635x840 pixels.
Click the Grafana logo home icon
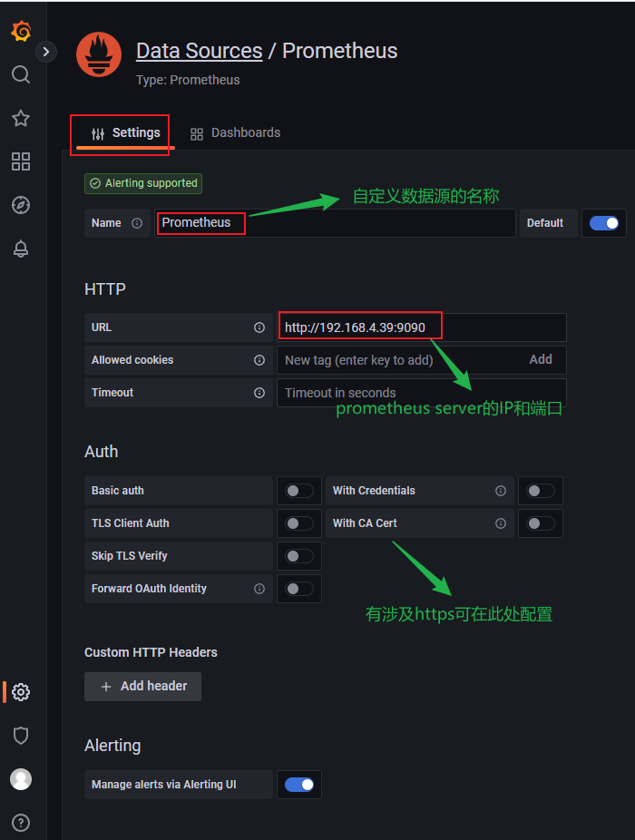[x=21, y=31]
